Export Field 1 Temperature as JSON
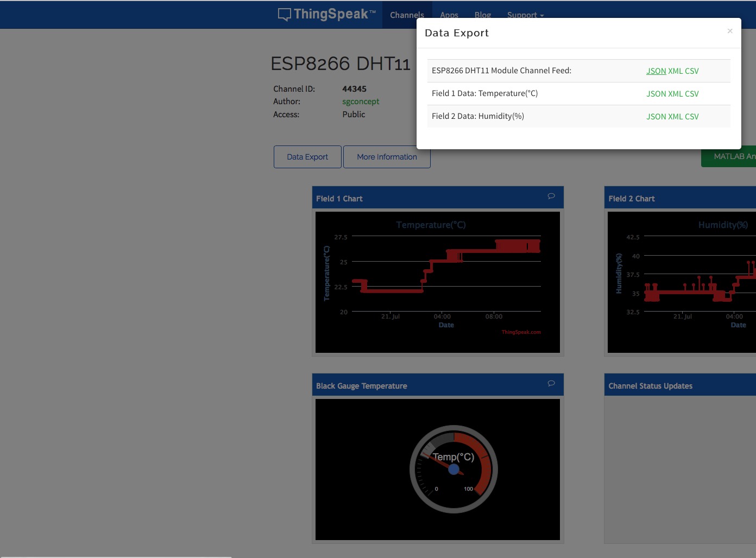Viewport: 756px width, 558px height. [x=656, y=94]
